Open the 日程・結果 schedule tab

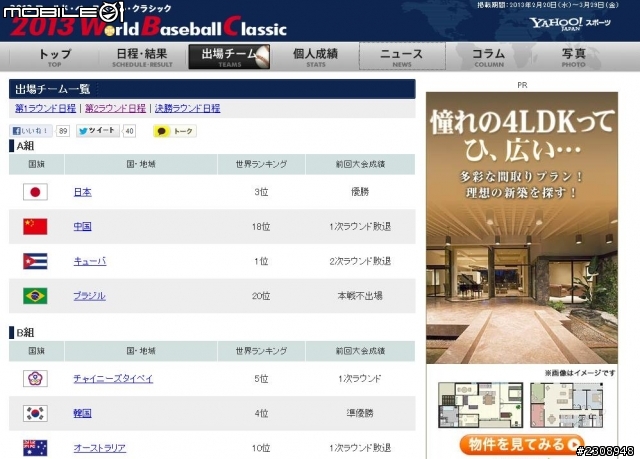[x=142, y=57]
